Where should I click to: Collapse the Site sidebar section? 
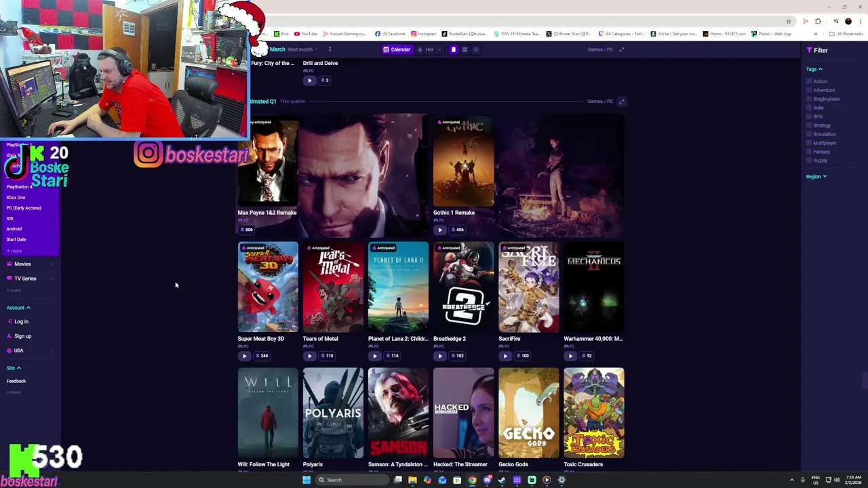[14, 368]
